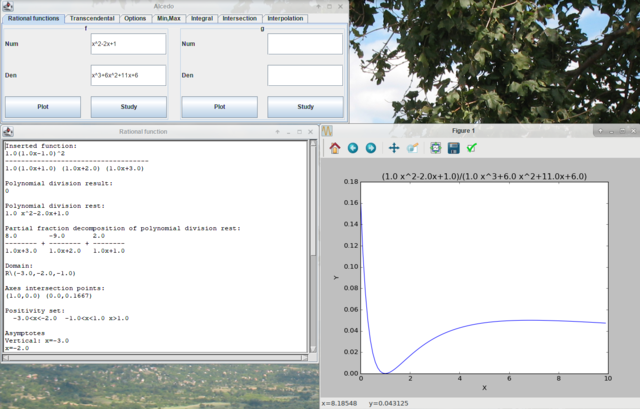Click 'Axes intersection points:' text
Screen dimensions: 640x409
(55, 288)
